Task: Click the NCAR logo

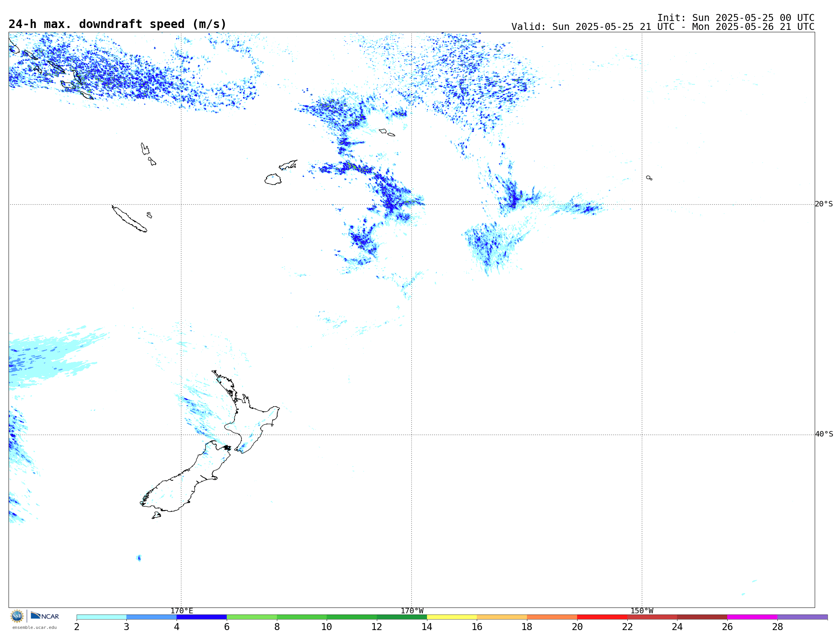Action: 45,616
